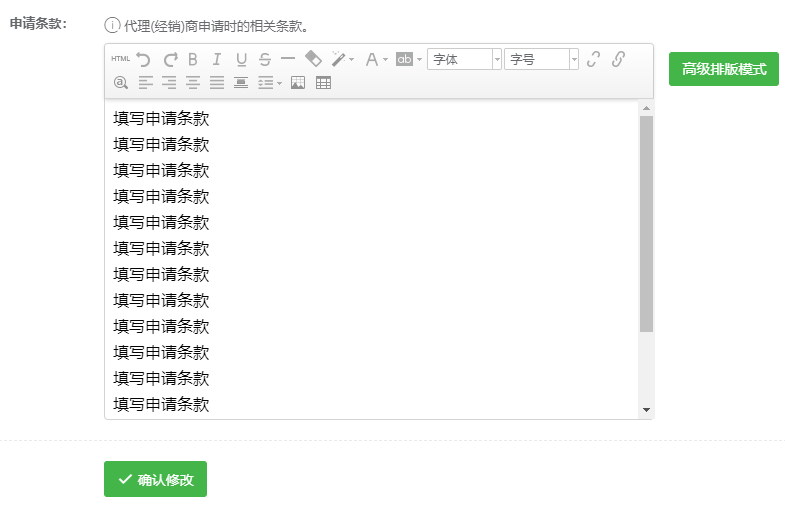Toggle bold formatting
The width and height of the screenshot is (785, 506).
coord(193,60)
